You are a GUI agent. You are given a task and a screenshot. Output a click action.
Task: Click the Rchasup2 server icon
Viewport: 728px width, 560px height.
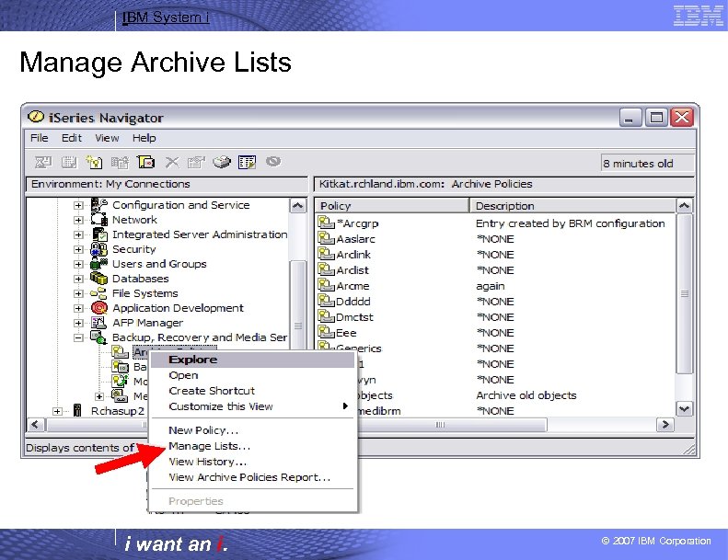click(x=77, y=411)
